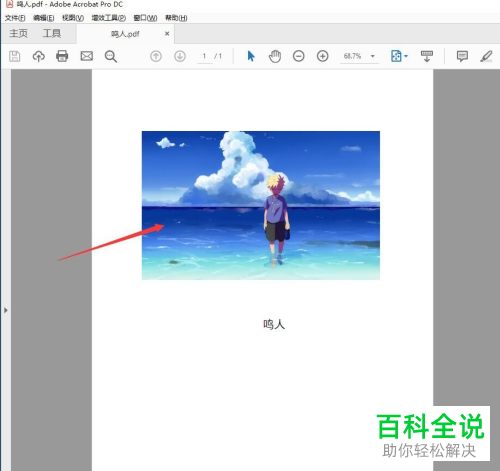500x471 pixels.
Task: Close the 鸣人.pdf tab
Action: tap(167, 33)
